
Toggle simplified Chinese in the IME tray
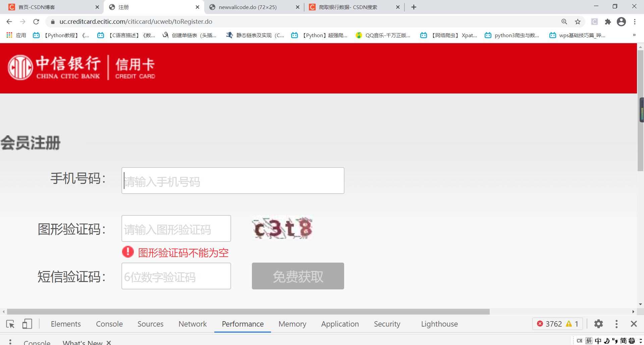click(x=624, y=340)
